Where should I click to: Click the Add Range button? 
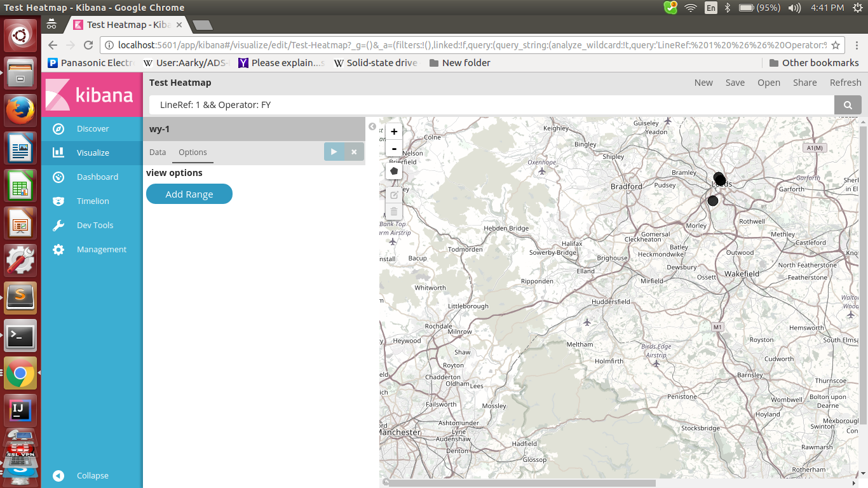(189, 194)
